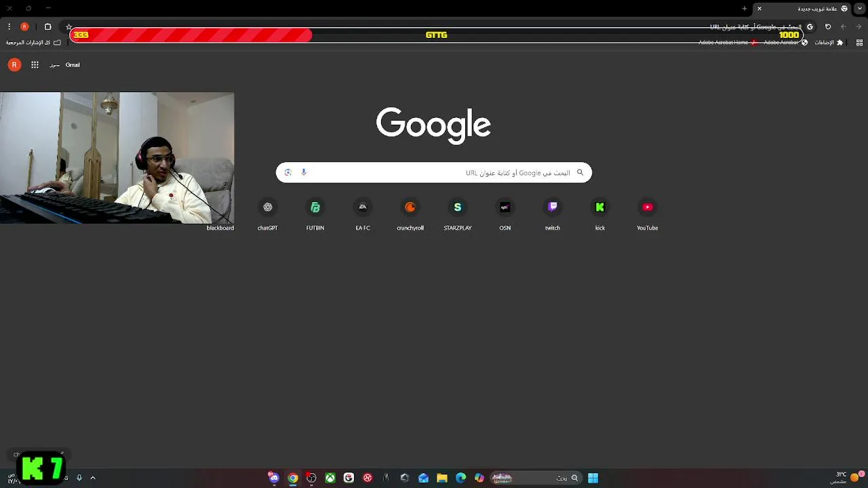Image resolution: width=868 pixels, height=488 pixels.
Task: Open the FUTBIN shortcut tile
Action: (315, 214)
